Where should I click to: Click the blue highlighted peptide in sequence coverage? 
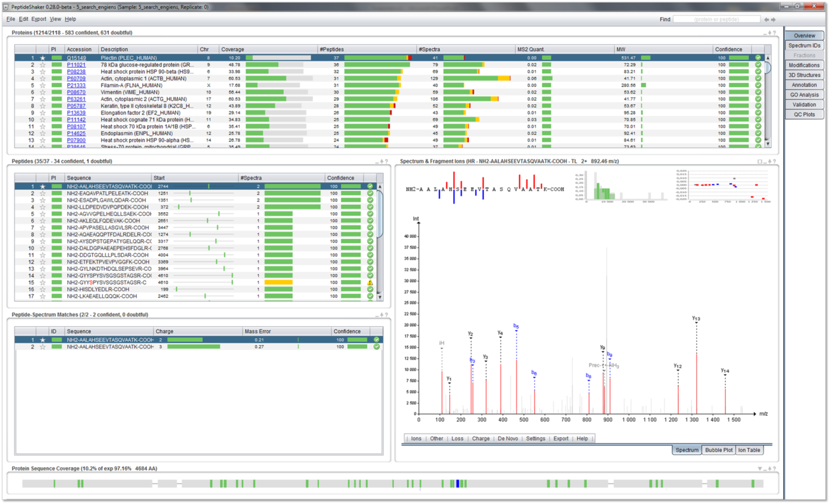point(458,484)
